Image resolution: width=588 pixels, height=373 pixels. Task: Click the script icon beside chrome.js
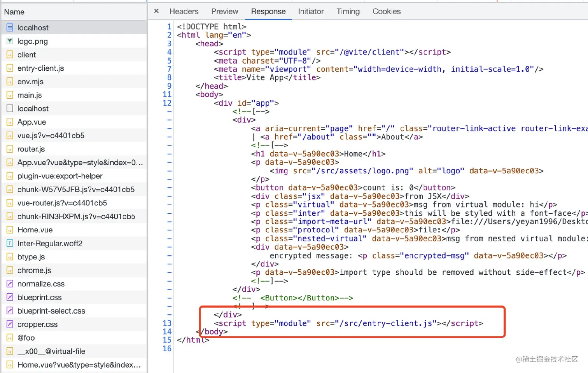[x=10, y=270]
